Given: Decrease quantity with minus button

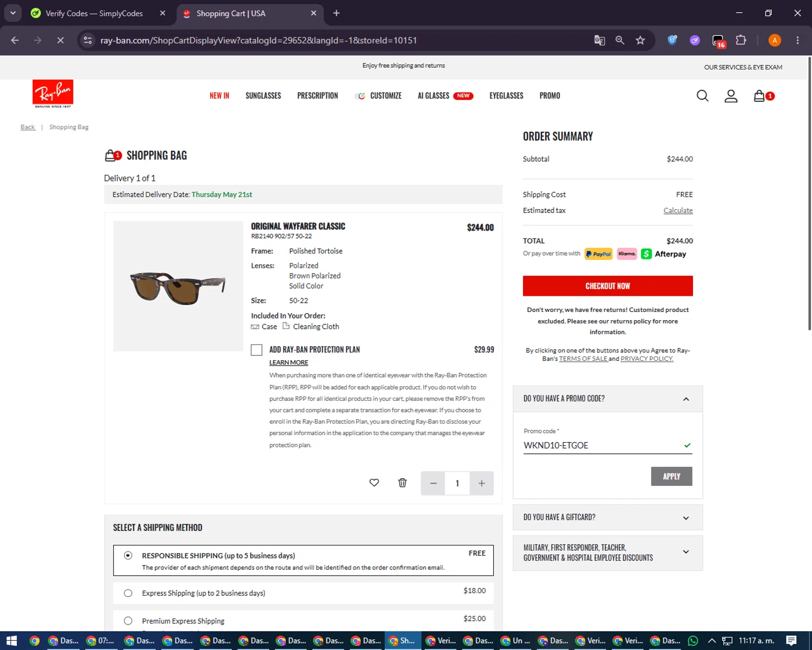Looking at the screenshot, I should [x=433, y=483].
